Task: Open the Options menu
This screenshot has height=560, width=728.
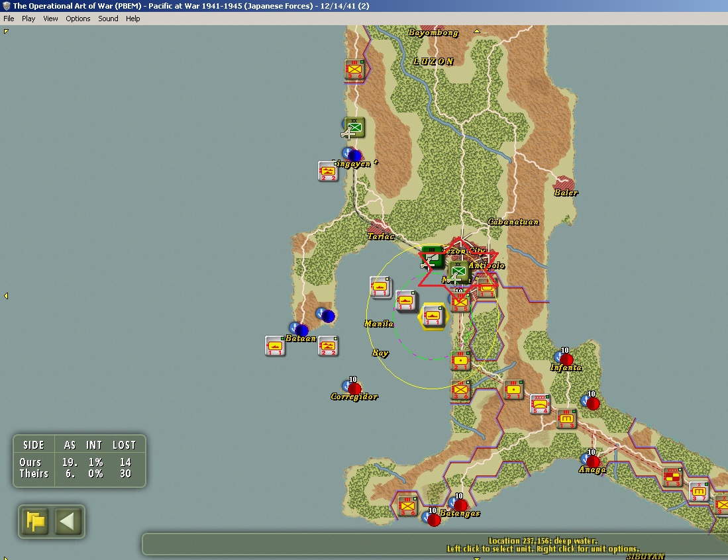Action: [78, 19]
